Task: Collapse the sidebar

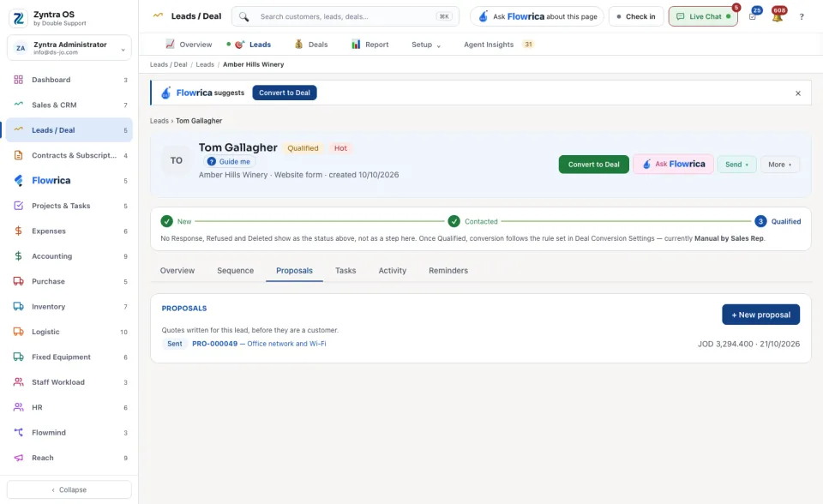Action: click(69, 489)
